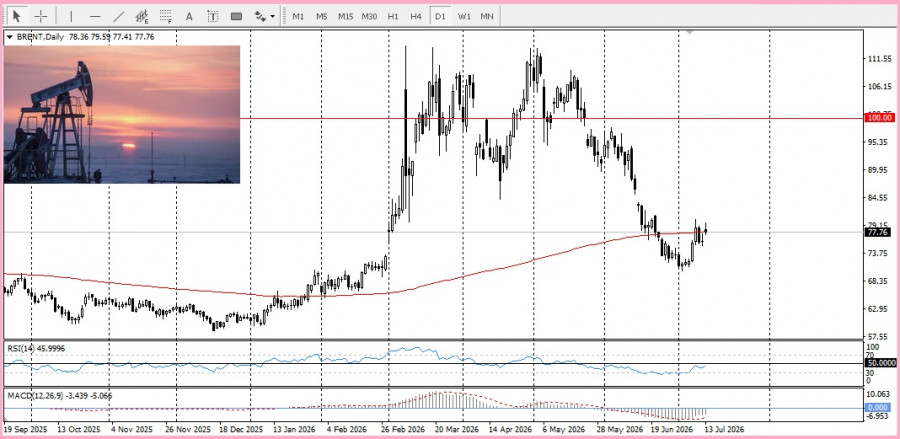
Task: Switch the chart to M1 timeframe
Action: pyautogui.click(x=298, y=16)
